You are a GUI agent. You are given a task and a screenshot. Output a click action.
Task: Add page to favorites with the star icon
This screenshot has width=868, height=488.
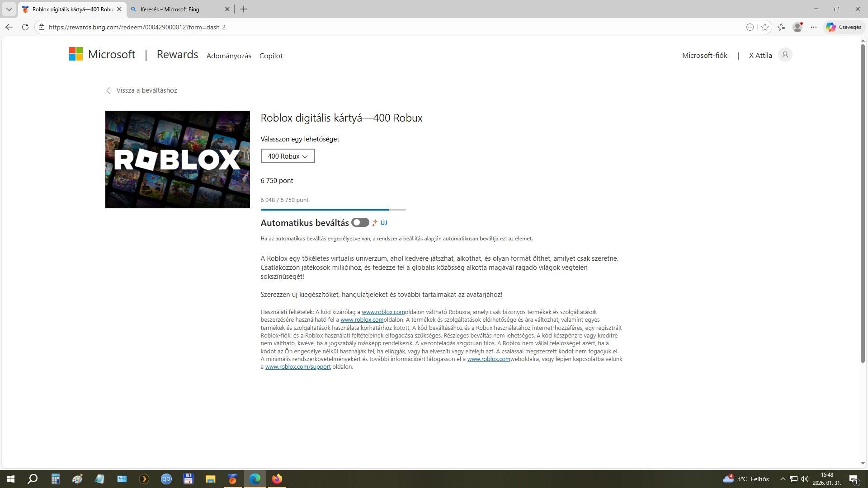765,27
